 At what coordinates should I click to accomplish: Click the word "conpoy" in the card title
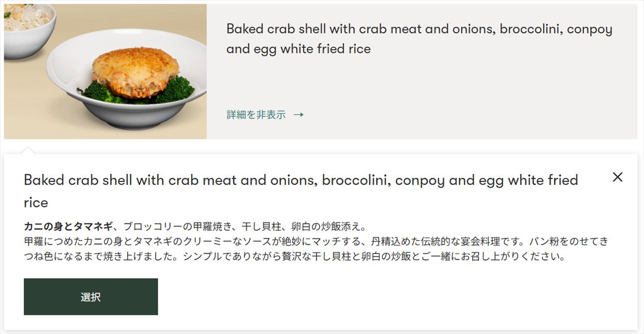[589, 29]
